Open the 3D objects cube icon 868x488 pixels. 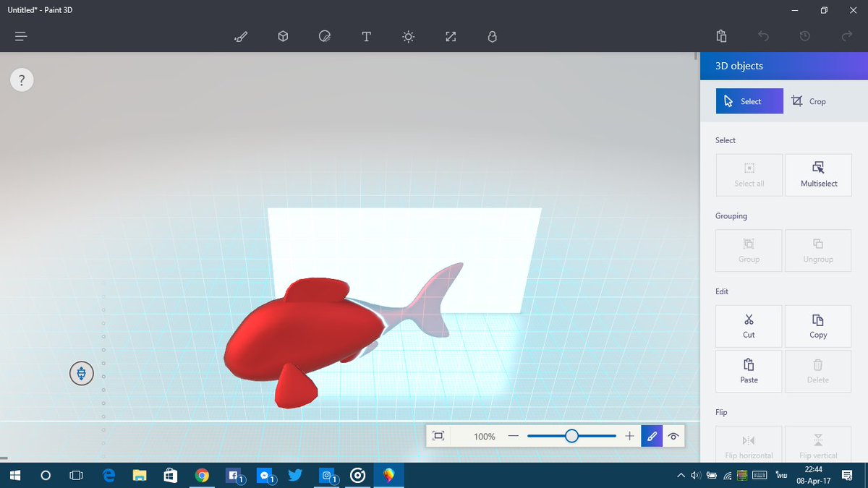coord(283,37)
